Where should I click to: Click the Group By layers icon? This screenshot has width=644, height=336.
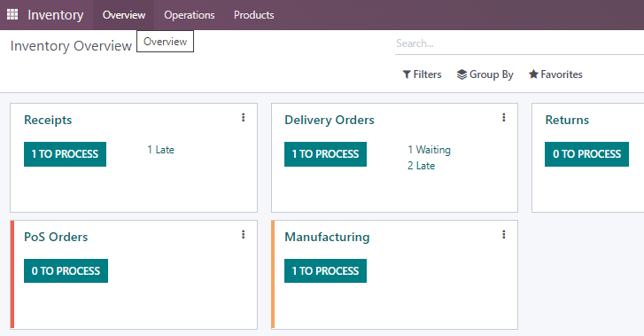click(x=462, y=74)
